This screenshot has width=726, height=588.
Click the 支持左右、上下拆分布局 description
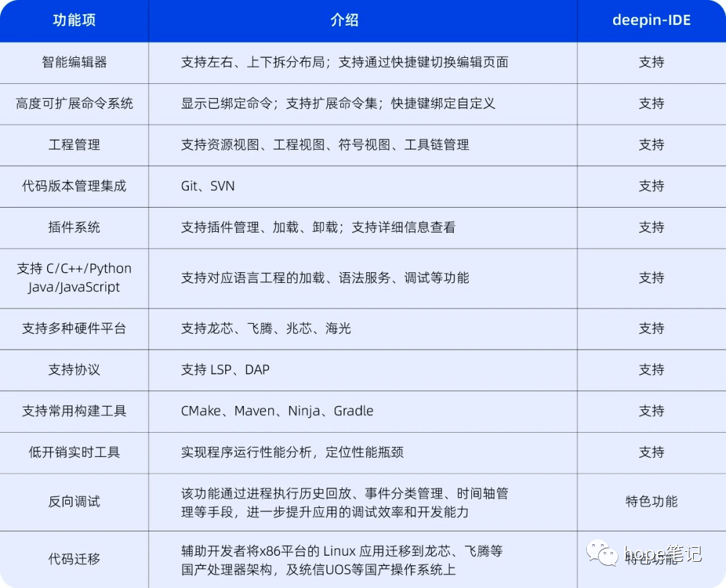click(x=344, y=62)
